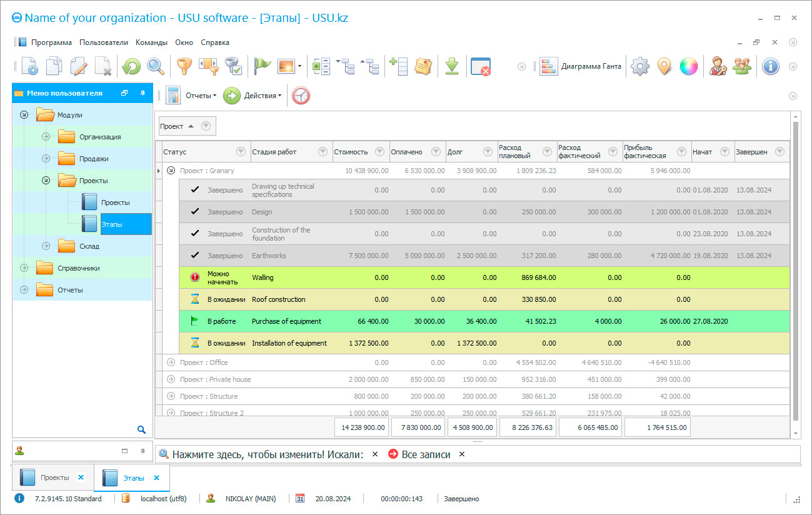Click the orange filter funnel icon

pos(184,66)
